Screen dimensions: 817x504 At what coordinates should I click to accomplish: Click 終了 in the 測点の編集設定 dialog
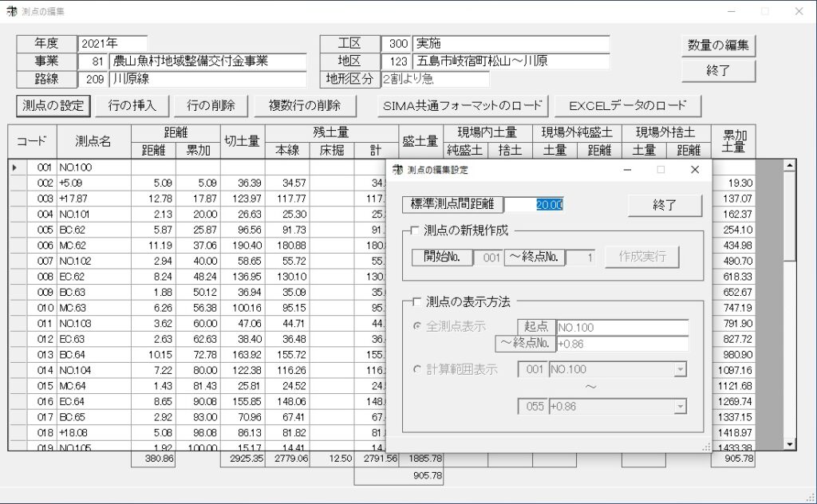pos(665,205)
